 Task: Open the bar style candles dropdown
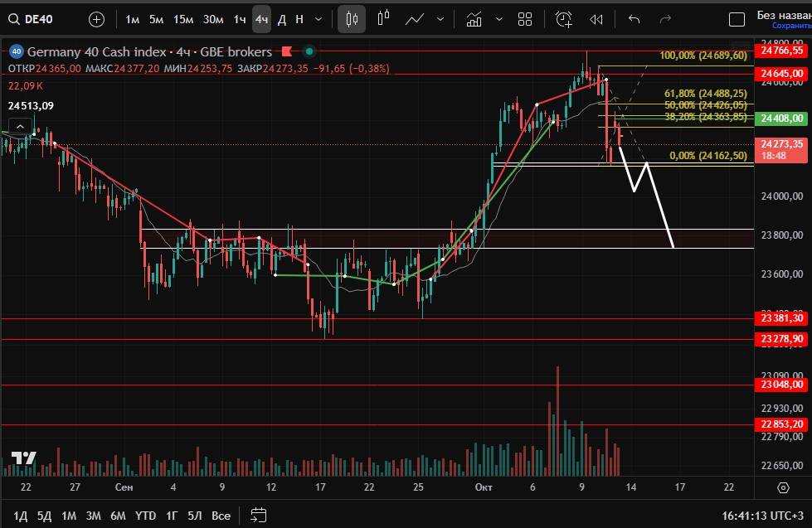point(383,19)
